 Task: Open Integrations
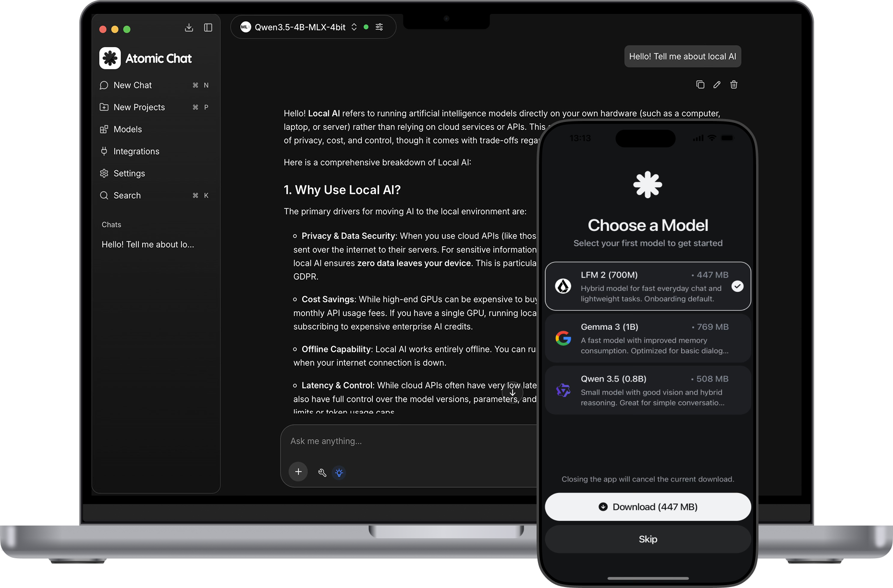coord(155,151)
